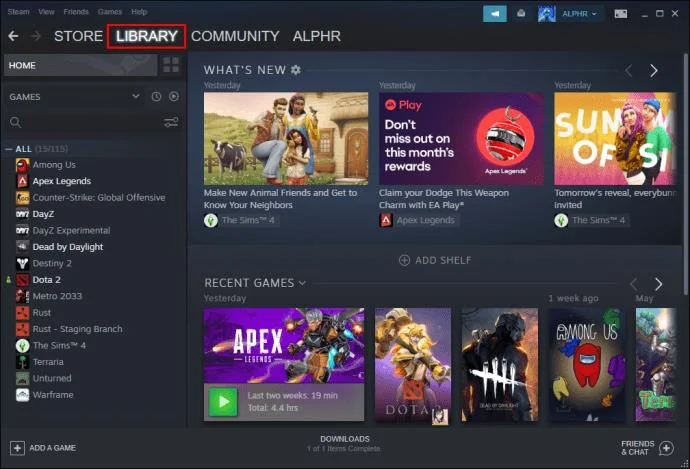Click the green Play button for Apex
690x469 pixels.
(x=223, y=402)
